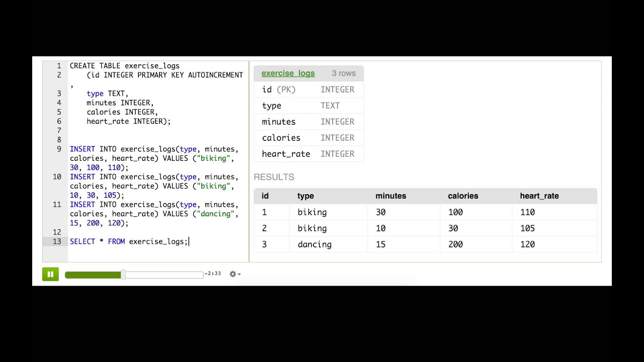Click the heart_rate value 105

[527, 228]
